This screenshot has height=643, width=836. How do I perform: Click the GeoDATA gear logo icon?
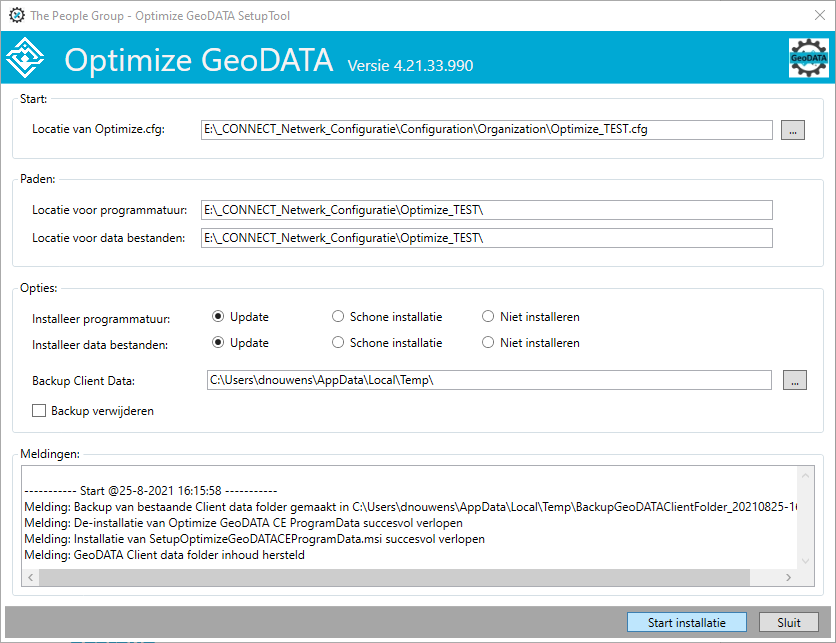point(808,58)
